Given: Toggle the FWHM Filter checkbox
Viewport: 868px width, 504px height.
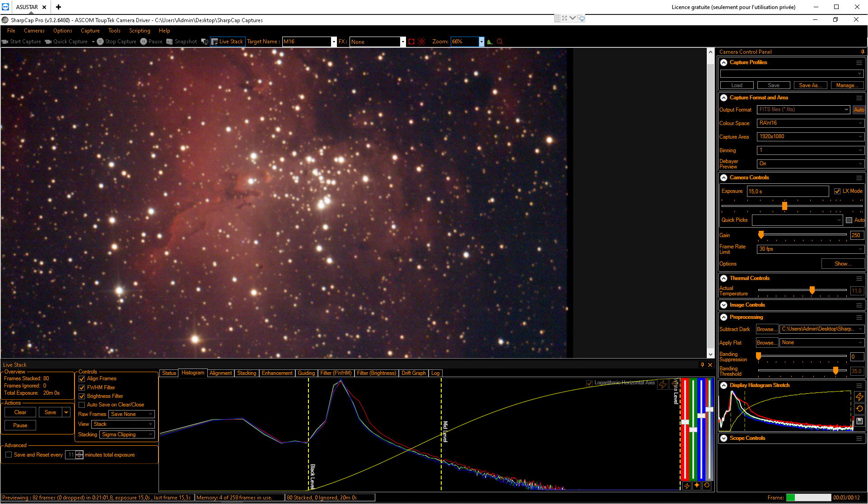Looking at the screenshot, I should pyautogui.click(x=82, y=387).
